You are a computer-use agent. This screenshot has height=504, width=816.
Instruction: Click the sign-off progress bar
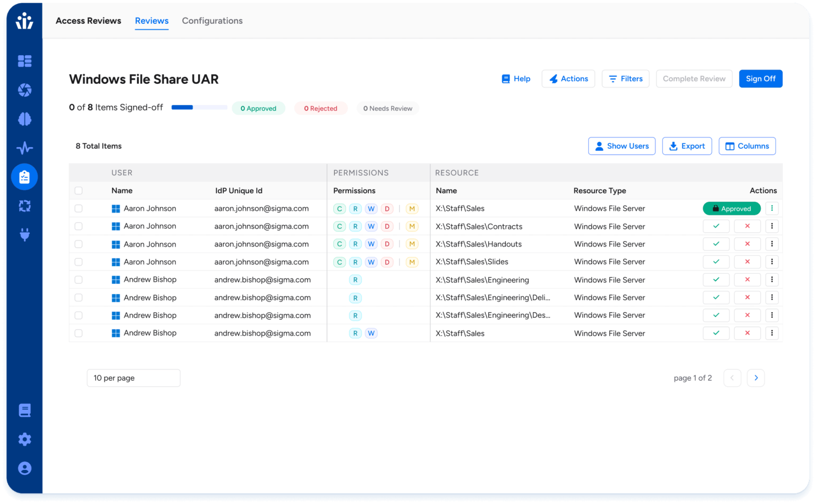point(199,107)
